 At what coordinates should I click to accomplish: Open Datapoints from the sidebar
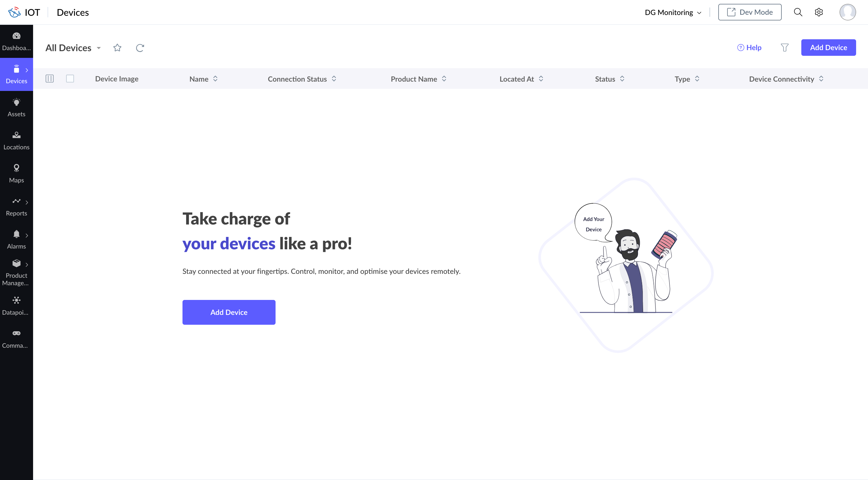pyautogui.click(x=16, y=306)
